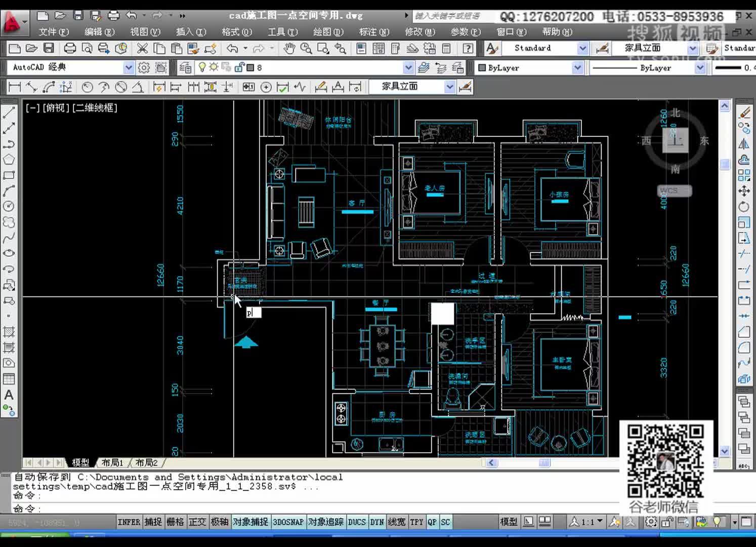Click the Undo arrow icon

coord(232,49)
